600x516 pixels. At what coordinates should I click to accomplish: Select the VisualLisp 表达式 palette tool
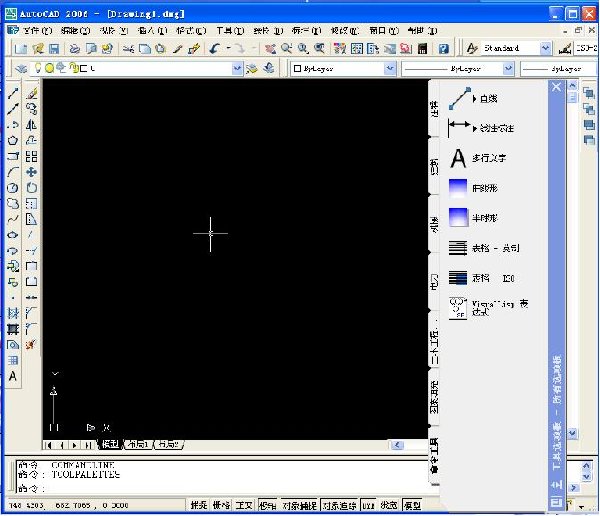click(x=488, y=308)
